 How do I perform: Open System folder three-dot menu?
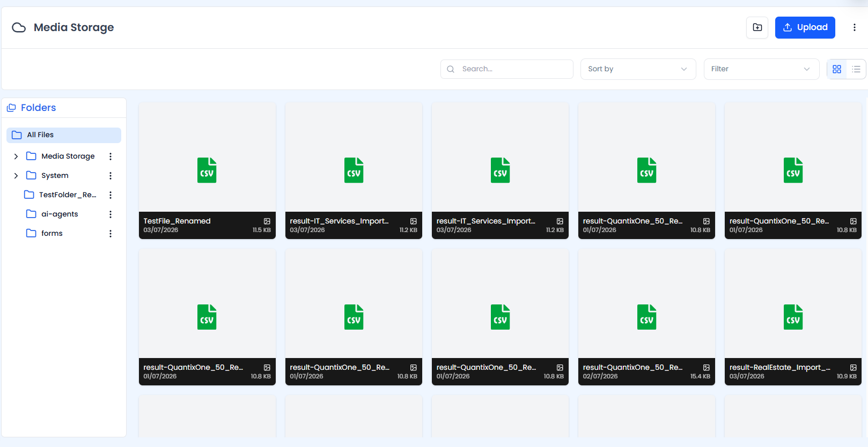point(111,176)
